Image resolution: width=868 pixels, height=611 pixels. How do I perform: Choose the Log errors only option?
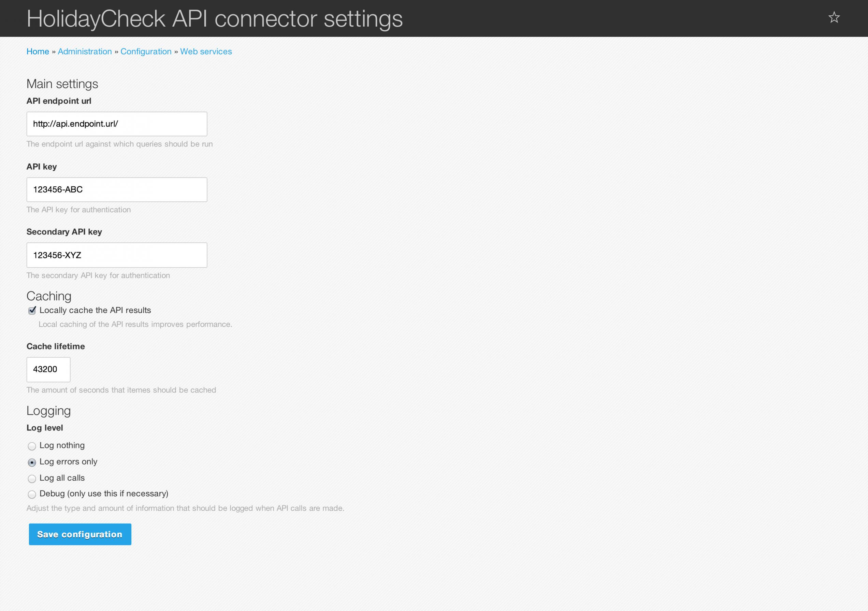pyautogui.click(x=32, y=463)
